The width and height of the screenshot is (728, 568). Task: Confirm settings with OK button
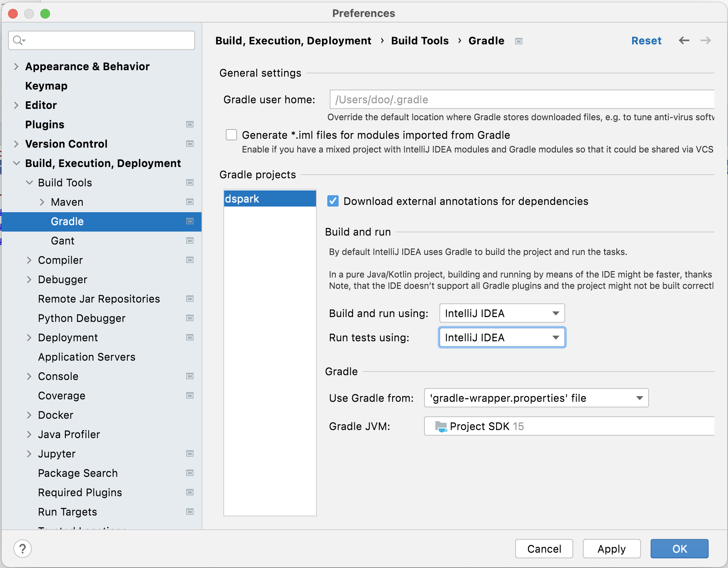point(679,549)
